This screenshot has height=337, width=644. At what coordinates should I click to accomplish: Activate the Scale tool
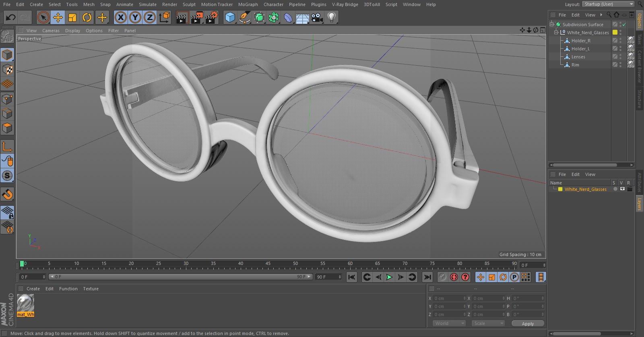pos(72,17)
